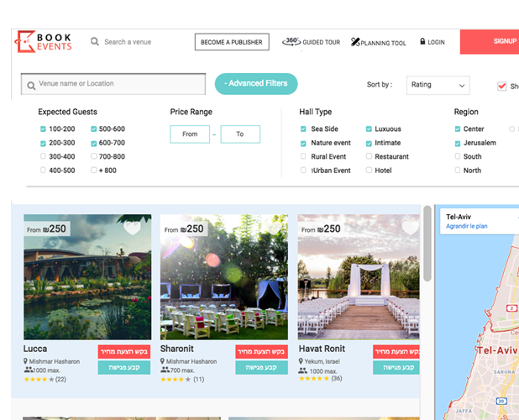Click the Havat Ronit star rating
The width and height of the screenshot is (519, 420).
314,378
